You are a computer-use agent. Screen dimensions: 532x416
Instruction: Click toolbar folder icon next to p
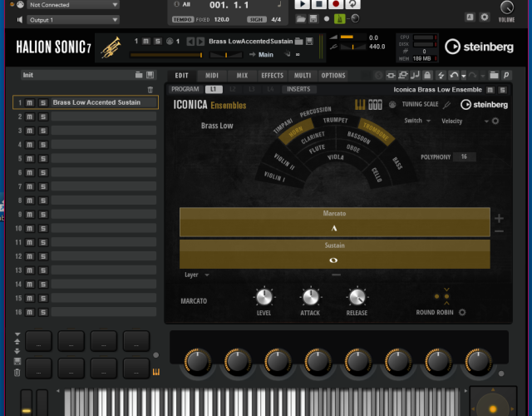(494, 75)
